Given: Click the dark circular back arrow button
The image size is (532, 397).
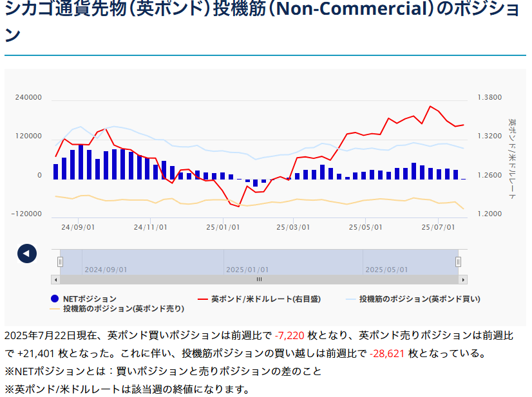Looking at the screenshot, I should (26, 254).
